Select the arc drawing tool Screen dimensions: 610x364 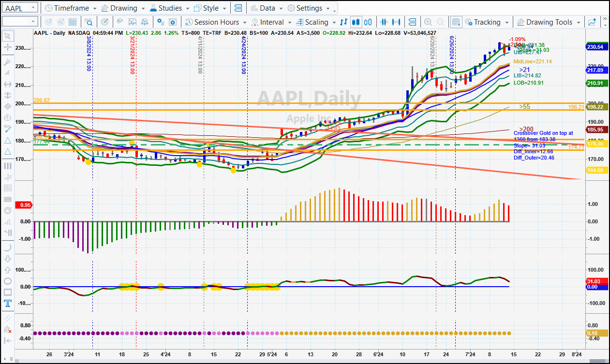(x=8, y=248)
